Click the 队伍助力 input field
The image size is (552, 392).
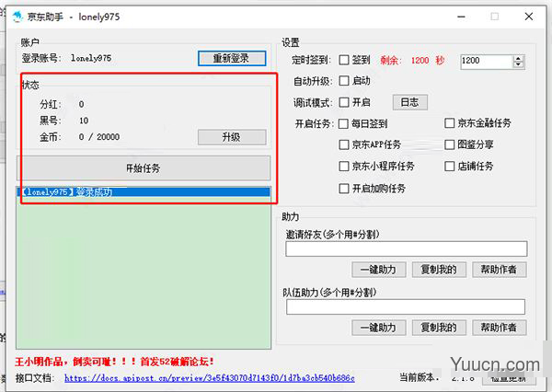click(406, 306)
